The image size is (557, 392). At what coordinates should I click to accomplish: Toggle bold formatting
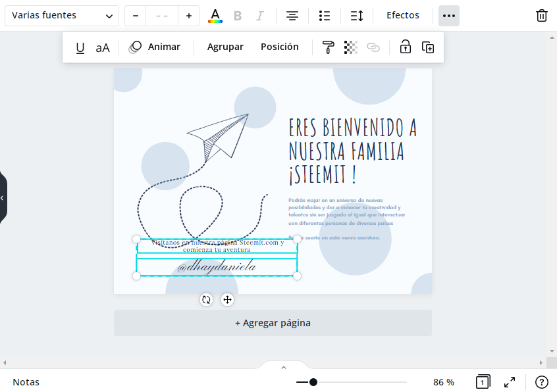coord(238,16)
